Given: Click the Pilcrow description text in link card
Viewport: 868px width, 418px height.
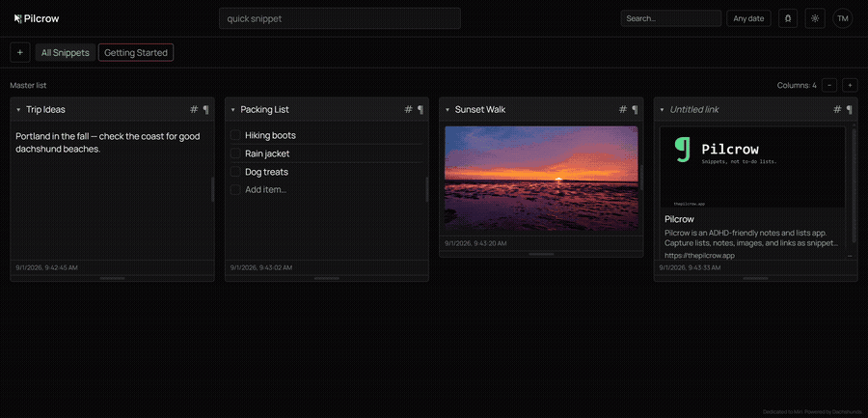Looking at the screenshot, I should [751, 237].
